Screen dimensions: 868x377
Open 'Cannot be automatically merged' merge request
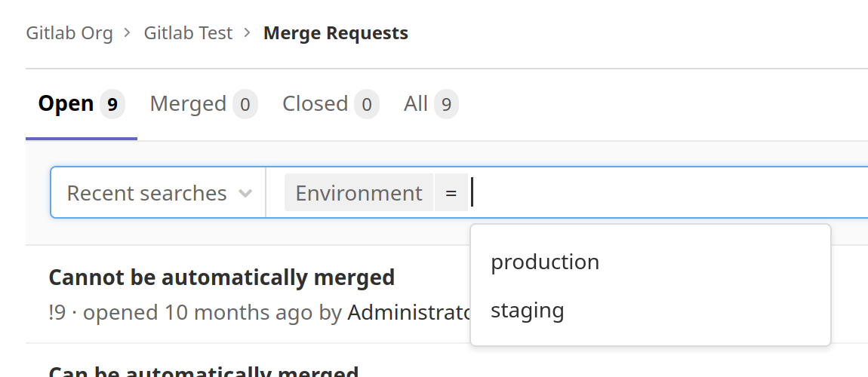pyautogui.click(x=221, y=277)
